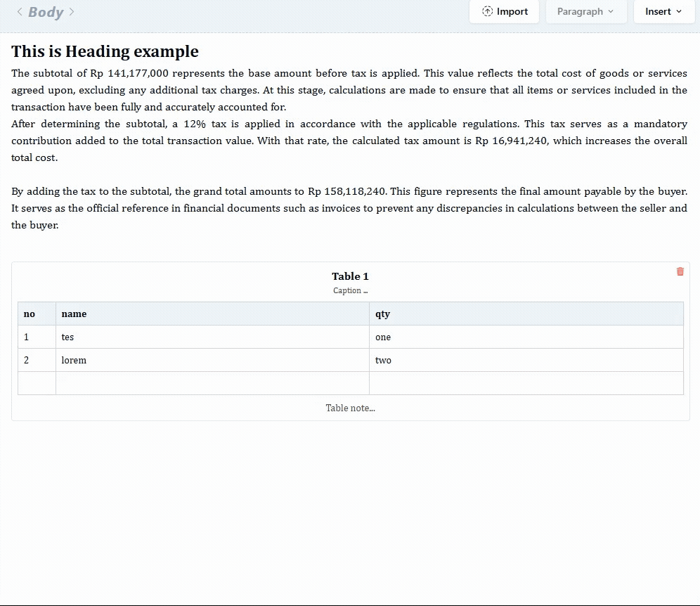Click the qty cell containing 'one'
This screenshot has height=606, width=700.
click(x=526, y=337)
